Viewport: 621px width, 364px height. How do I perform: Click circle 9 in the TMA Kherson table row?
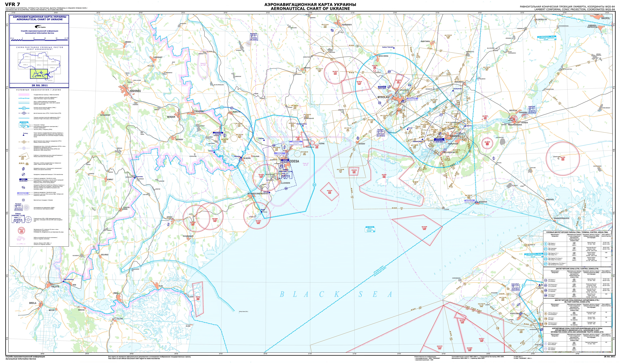(x=546, y=244)
